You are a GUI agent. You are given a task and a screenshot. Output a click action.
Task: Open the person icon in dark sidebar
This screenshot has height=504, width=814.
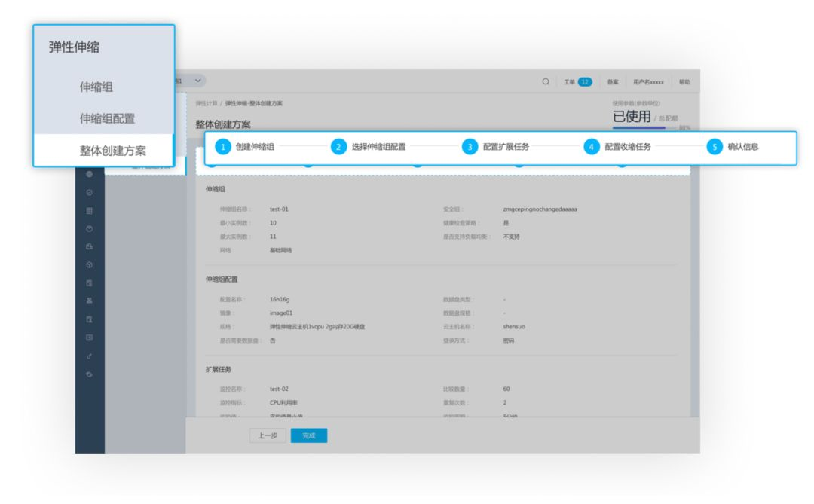coord(89,301)
